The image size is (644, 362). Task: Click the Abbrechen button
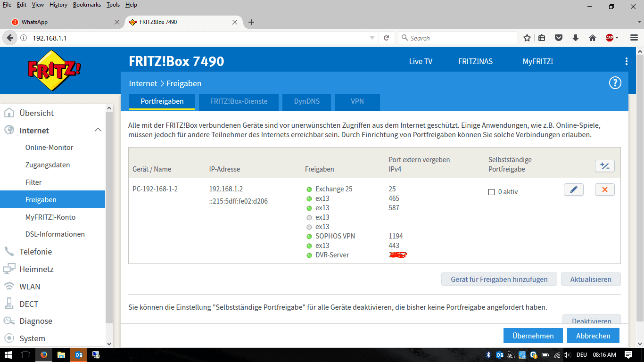pos(593,336)
